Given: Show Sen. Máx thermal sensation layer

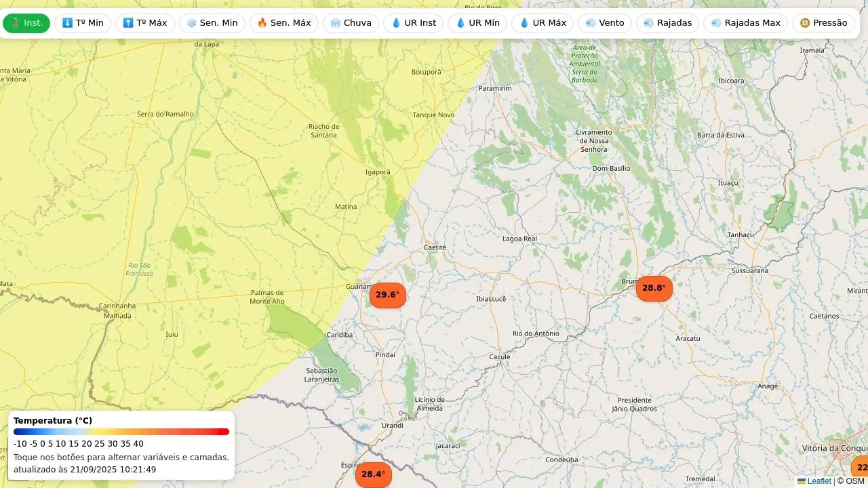Looking at the screenshot, I should click(284, 23).
